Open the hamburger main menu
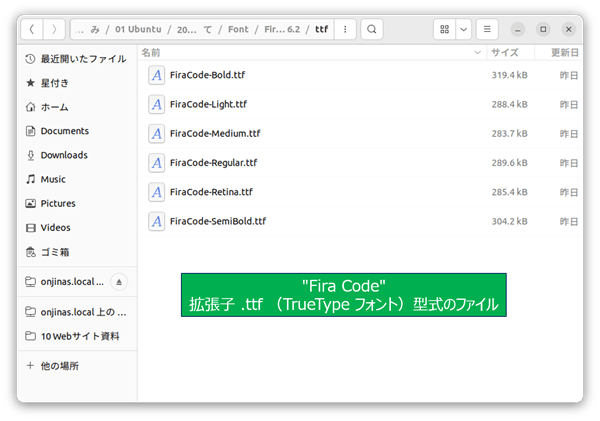 coord(487,29)
